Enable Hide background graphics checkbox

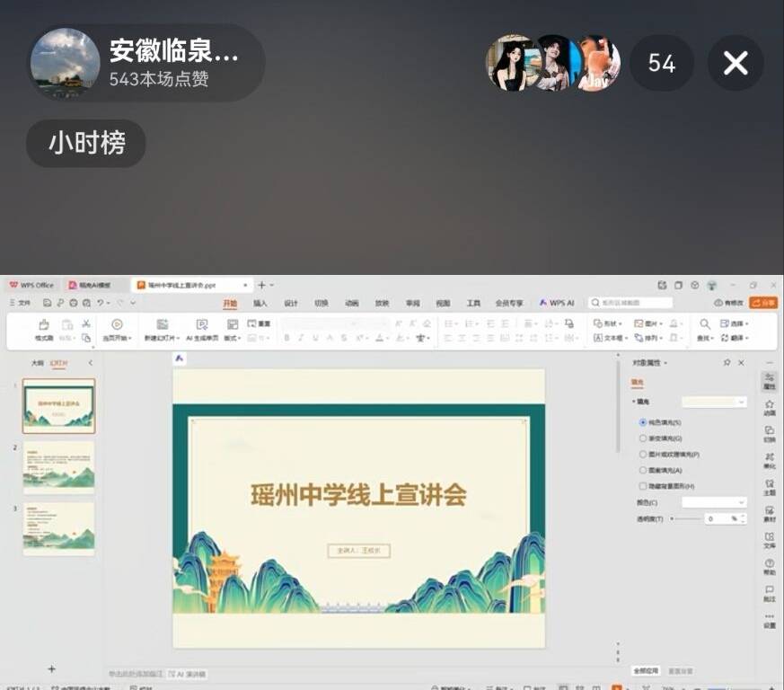(x=643, y=486)
